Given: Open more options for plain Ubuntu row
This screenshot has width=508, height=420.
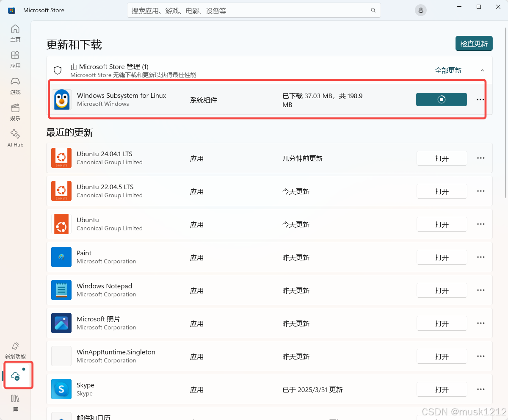Looking at the screenshot, I should [480, 224].
